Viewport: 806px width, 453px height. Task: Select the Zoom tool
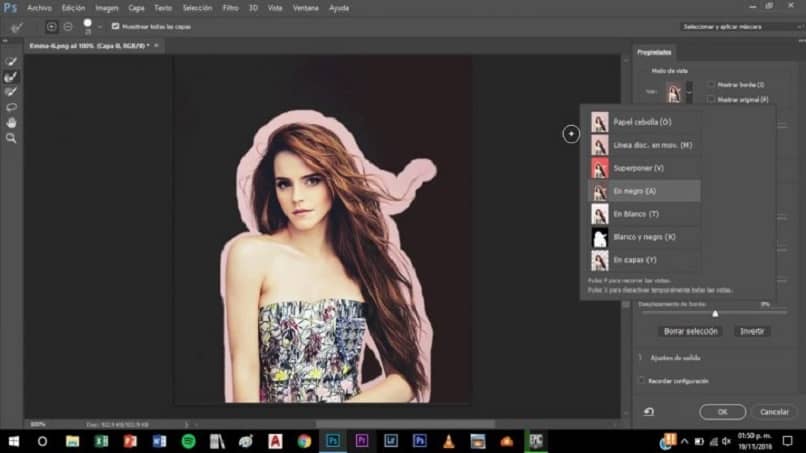coord(11,138)
